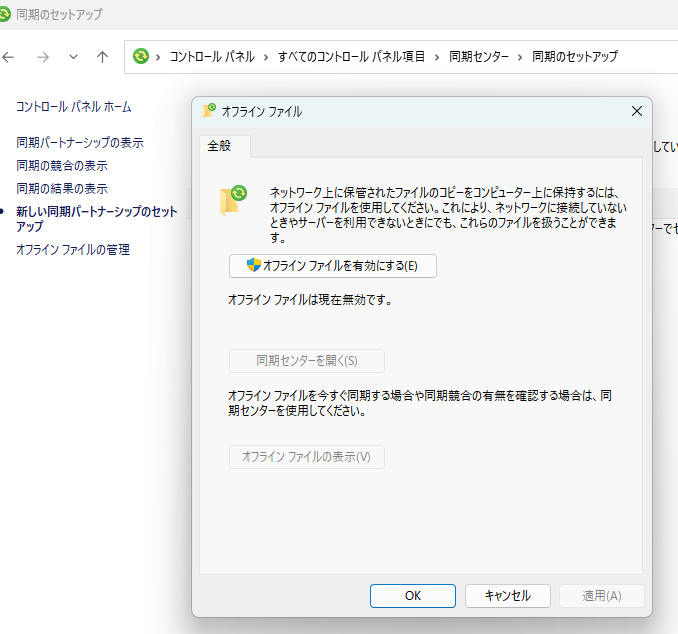The width and height of the screenshot is (678, 634).
Task: Click the Back arrow in navigation bar
Action: 8,57
